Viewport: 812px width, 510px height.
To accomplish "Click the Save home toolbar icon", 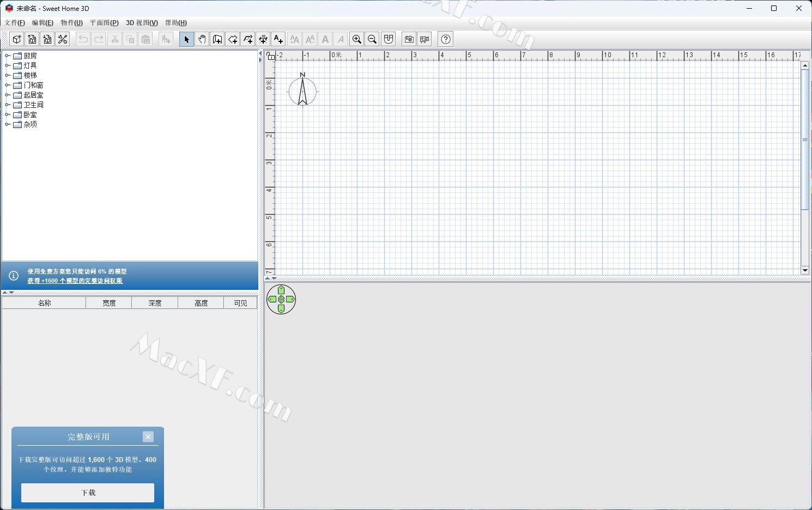I will [47, 39].
